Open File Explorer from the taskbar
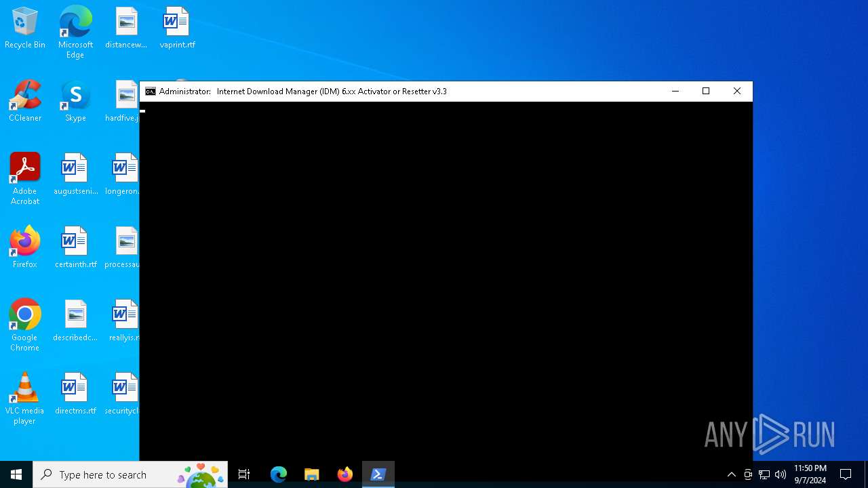This screenshot has width=868, height=488. 312,474
